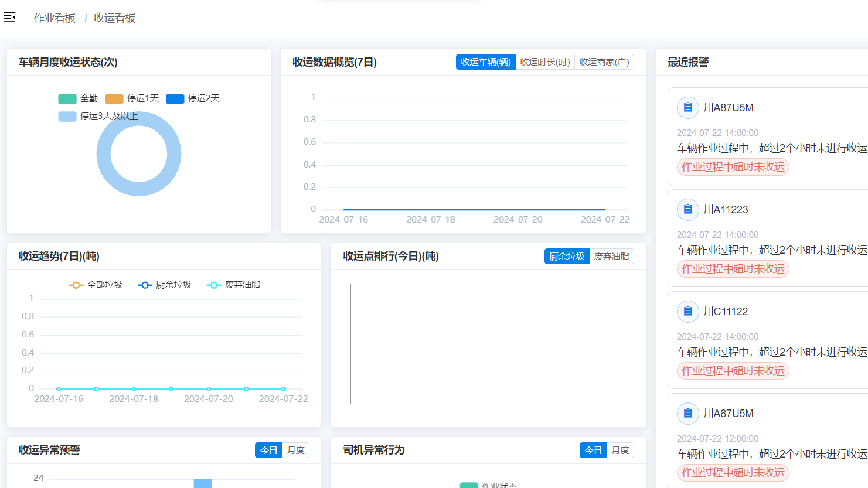Viewport: 868px width, 488px height.
Task: Open 作业看板 in the breadcrumb
Action: coord(55,18)
